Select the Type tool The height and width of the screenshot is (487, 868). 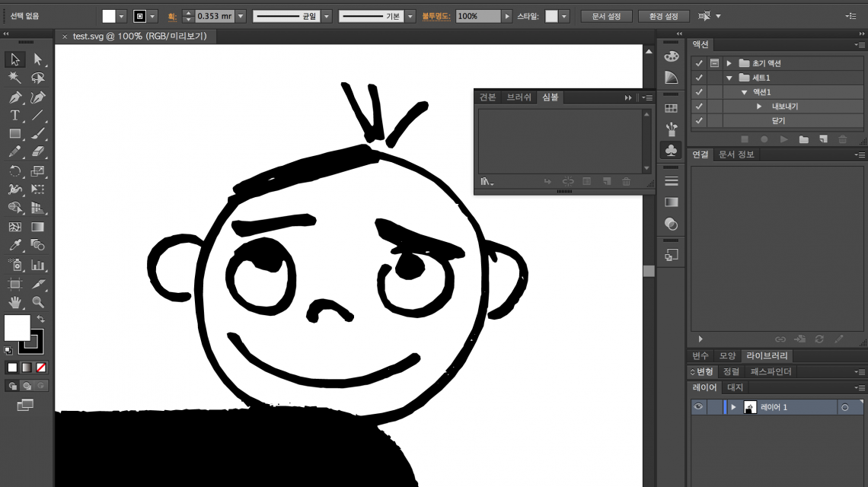pyautogui.click(x=14, y=116)
